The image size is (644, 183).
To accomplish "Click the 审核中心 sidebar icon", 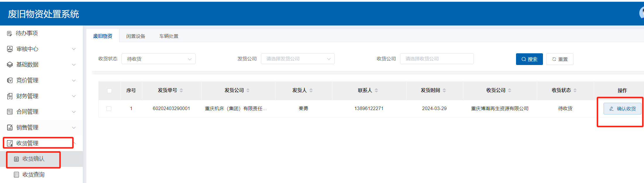I will tap(10, 49).
